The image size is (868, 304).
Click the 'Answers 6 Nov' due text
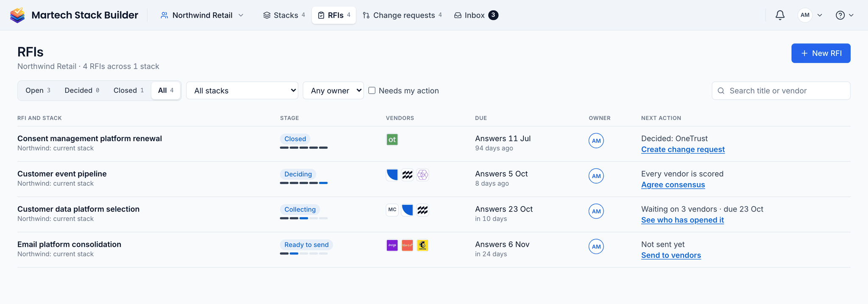(502, 244)
